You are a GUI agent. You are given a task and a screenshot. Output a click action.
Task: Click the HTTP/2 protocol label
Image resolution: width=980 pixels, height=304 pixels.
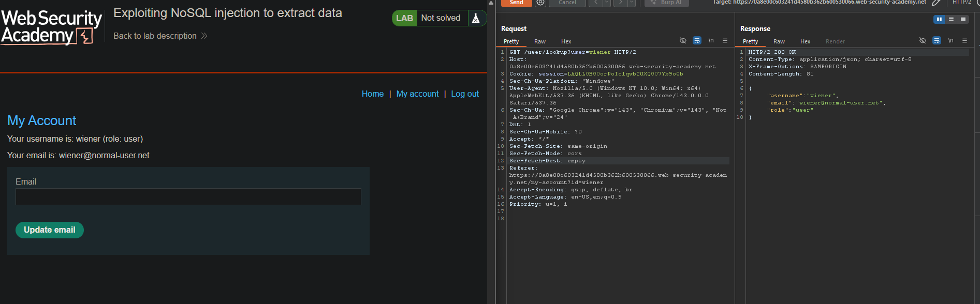click(962, 3)
